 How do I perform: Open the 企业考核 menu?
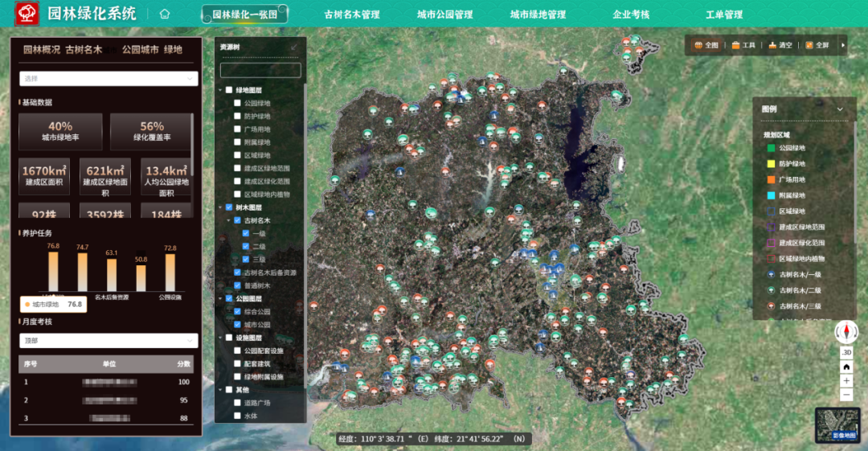631,15
